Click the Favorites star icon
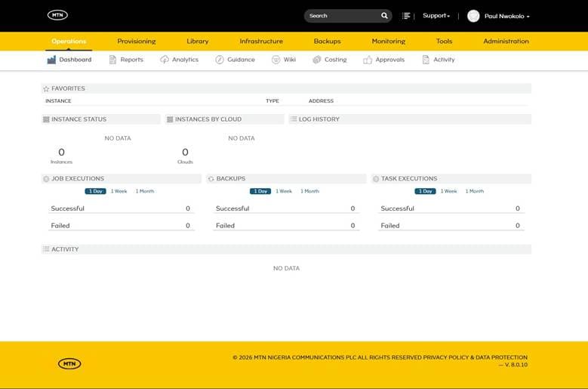 (46, 89)
